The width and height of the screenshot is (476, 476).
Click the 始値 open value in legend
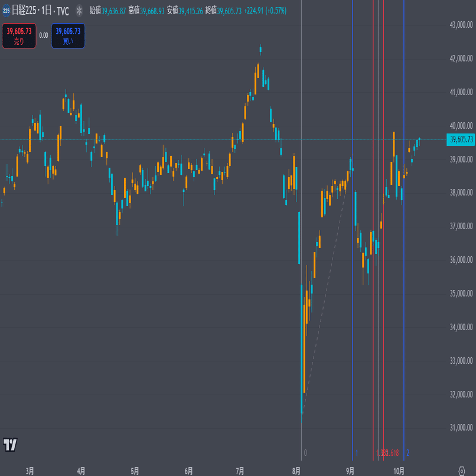point(114,11)
